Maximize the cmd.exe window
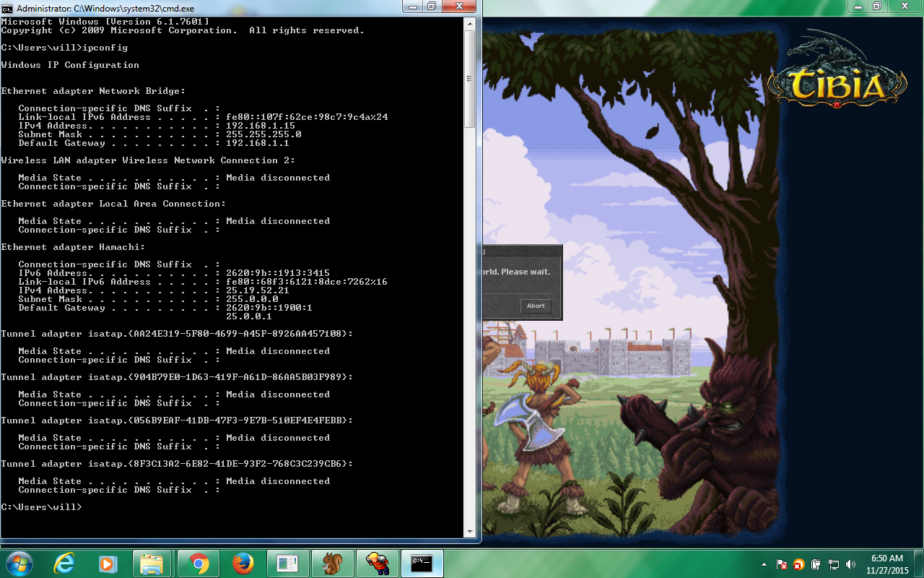 click(432, 7)
